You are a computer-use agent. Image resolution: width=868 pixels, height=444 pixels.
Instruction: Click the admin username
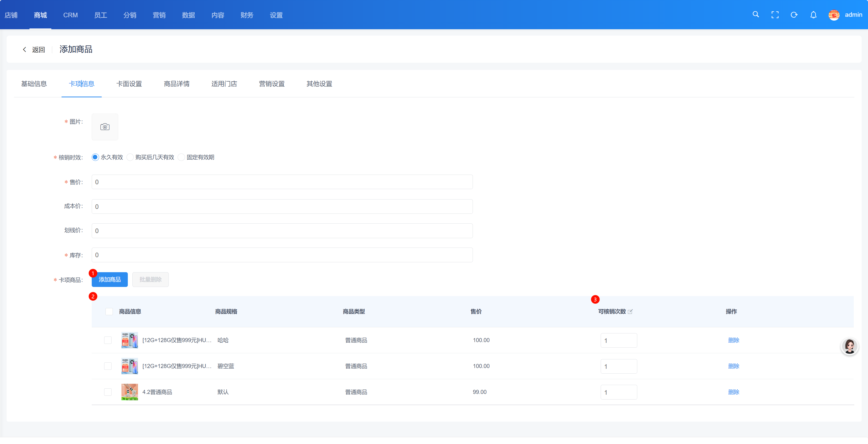click(x=853, y=14)
